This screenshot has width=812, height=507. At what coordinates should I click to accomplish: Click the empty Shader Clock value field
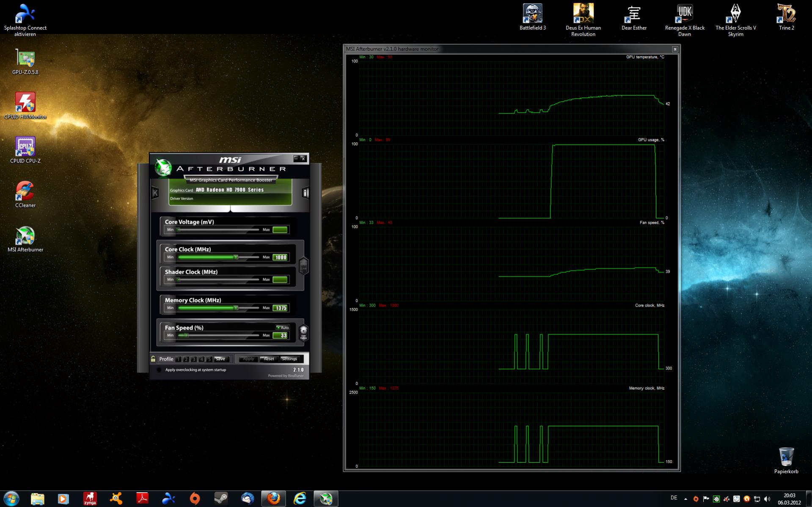[280, 280]
